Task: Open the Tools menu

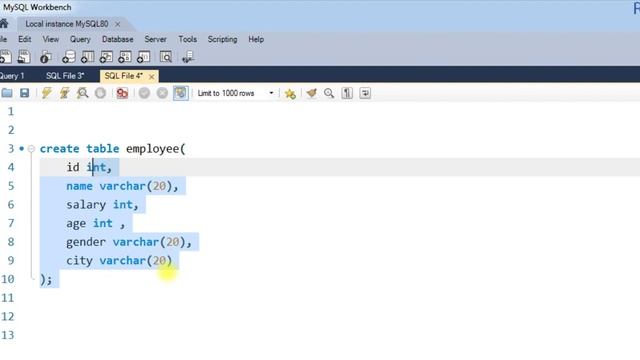Action: (x=187, y=39)
